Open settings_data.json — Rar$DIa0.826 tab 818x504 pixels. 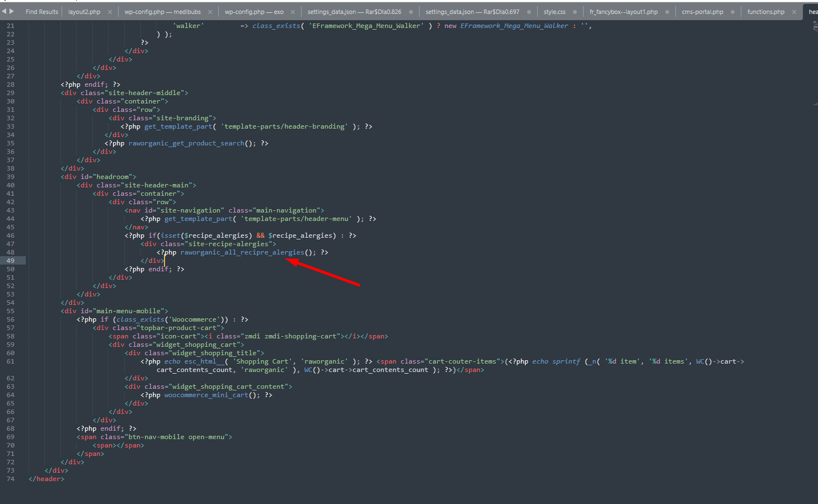click(x=354, y=12)
